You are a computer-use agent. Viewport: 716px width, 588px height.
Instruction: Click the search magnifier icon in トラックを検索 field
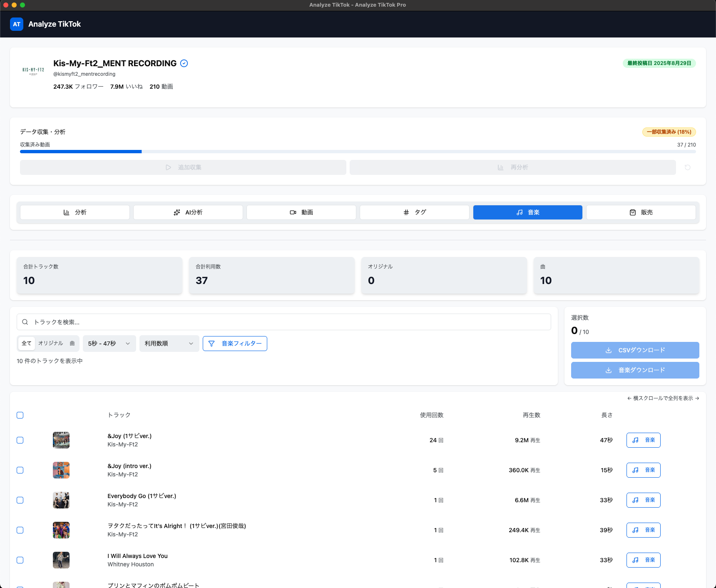[x=25, y=321]
